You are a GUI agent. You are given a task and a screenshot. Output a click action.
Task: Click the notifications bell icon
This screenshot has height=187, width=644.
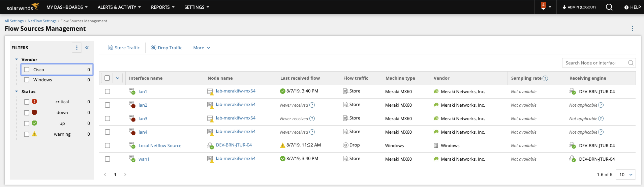(543, 7)
